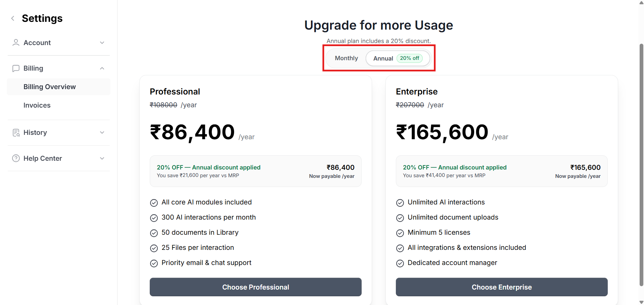The image size is (644, 305).
Task: Open Billing Overview in sidebar
Action: point(50,87)
